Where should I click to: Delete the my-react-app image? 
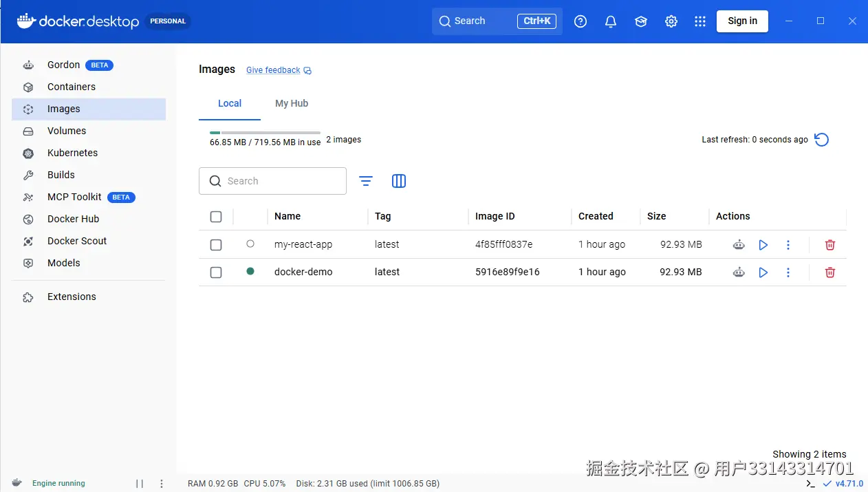coord(830,245)
